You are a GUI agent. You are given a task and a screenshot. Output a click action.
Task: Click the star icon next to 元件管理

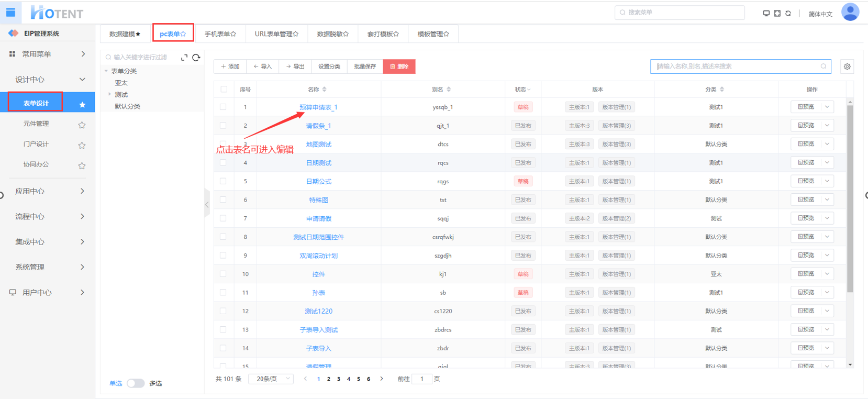tap(82, 125)
